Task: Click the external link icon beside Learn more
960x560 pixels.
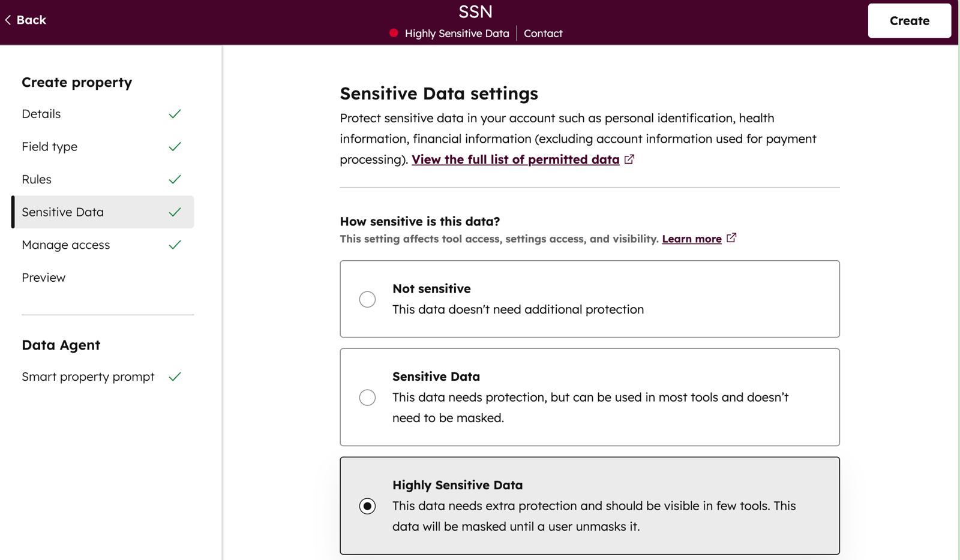Action: click(x=731, y=237)
